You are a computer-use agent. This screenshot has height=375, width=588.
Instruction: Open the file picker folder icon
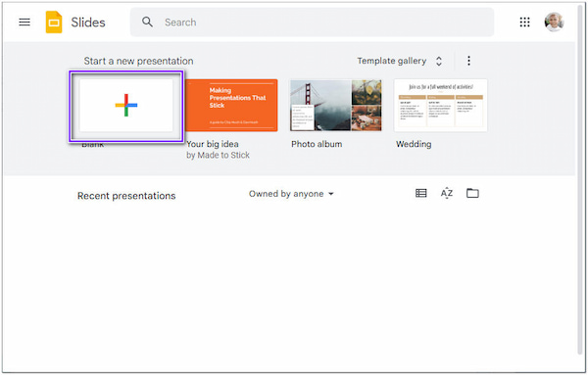pos(472,193)
